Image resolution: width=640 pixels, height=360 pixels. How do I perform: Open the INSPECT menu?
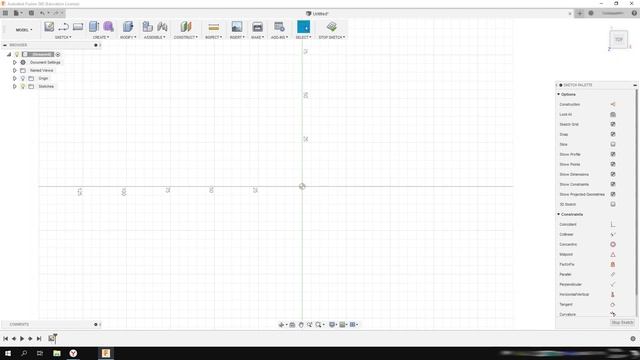(x=213, y=37)
